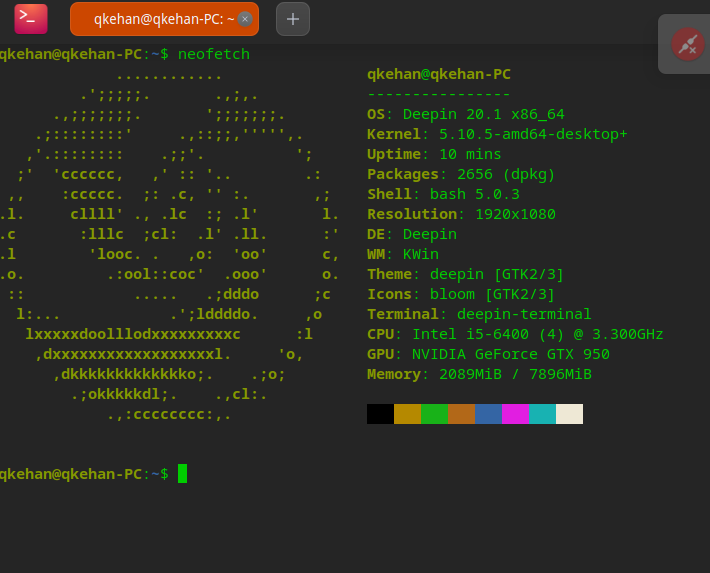Image resolution: width=710 pixels, height=573 pixels.
Task: Click the Uptime line 10 mins
Action: 434,154
